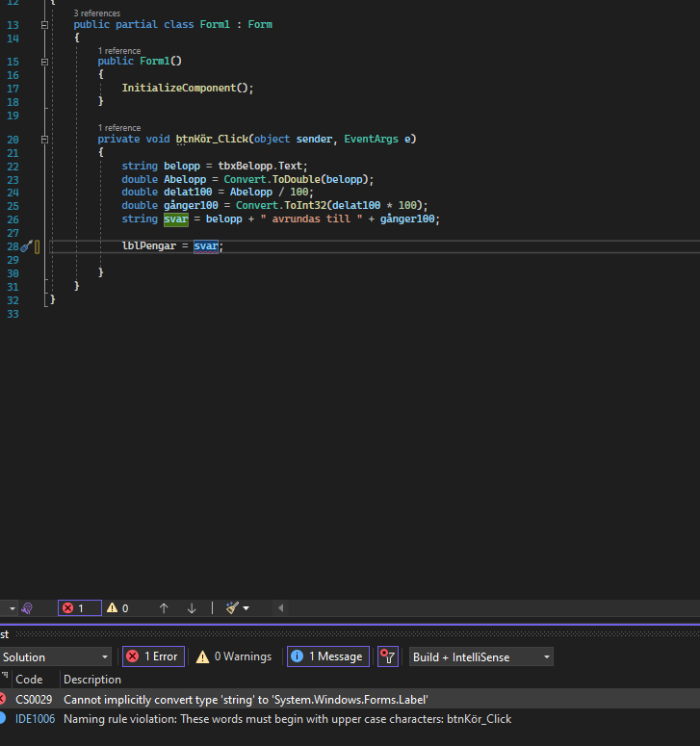Sort Error List by Description column header
Image resolution: width=700 pixels, height=746 pixels.
(92, 680)
